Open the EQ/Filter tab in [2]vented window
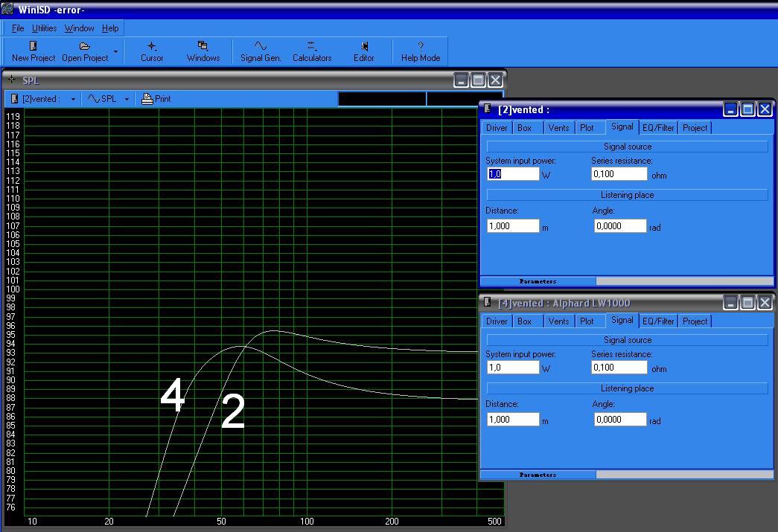 tap(657, 127)
